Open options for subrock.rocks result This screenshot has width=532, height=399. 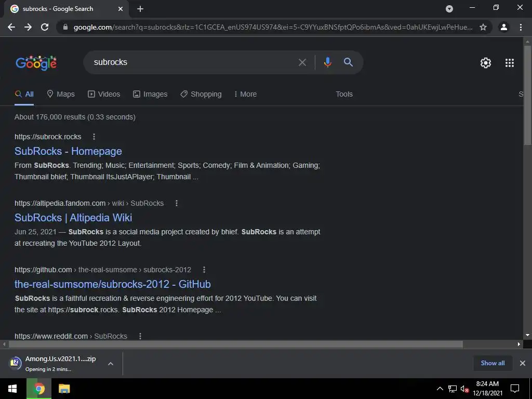click(94, 137)
